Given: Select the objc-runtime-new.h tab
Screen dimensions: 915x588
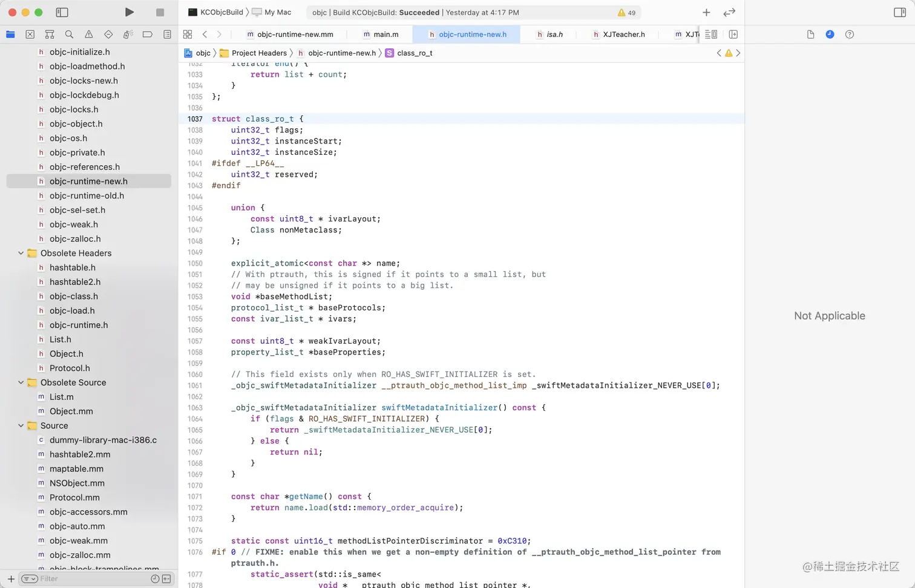Looking at the screenshot, I should 467,34.
